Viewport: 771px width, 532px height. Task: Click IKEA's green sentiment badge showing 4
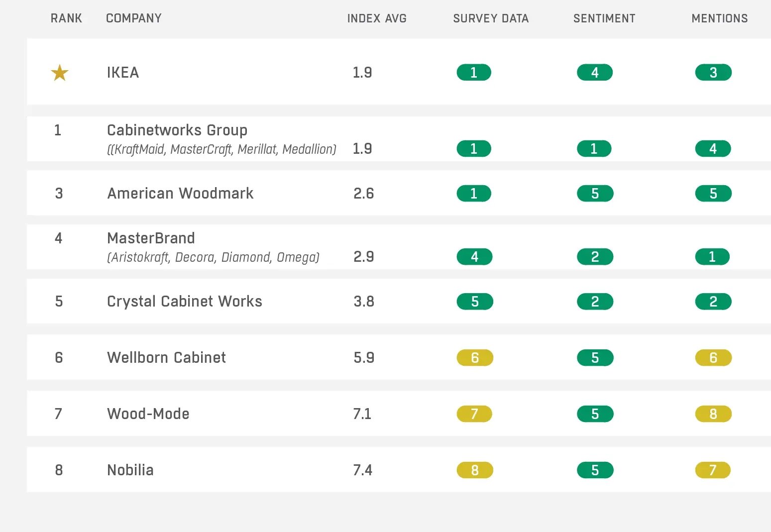594,73
